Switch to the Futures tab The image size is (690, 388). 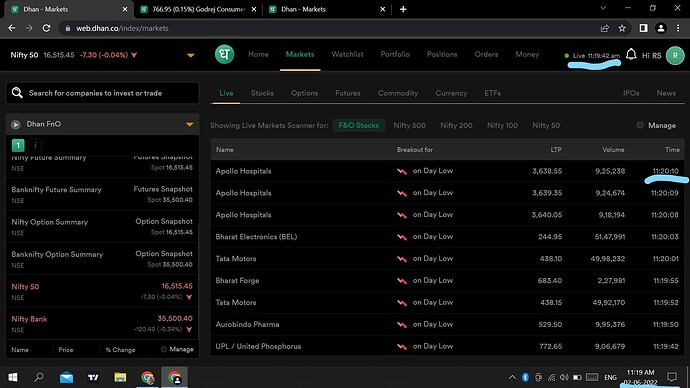(x=348, y=93)
